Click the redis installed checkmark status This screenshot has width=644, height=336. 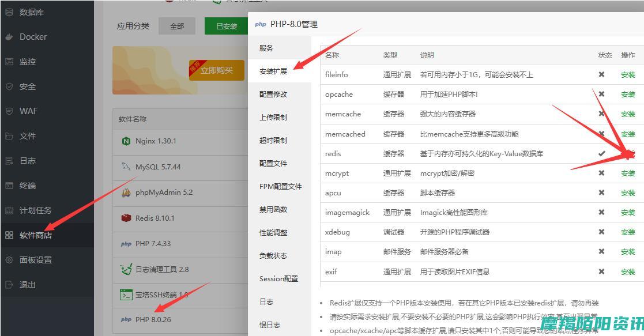602,154
